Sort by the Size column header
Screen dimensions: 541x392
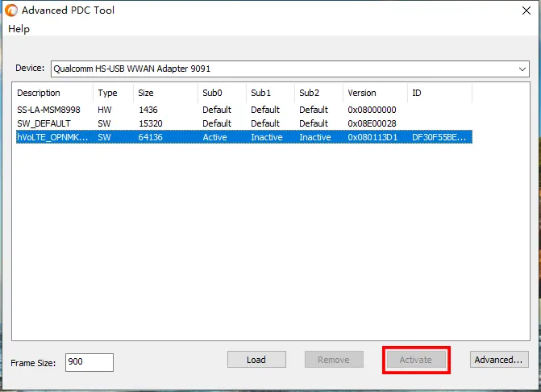[165, 93]
